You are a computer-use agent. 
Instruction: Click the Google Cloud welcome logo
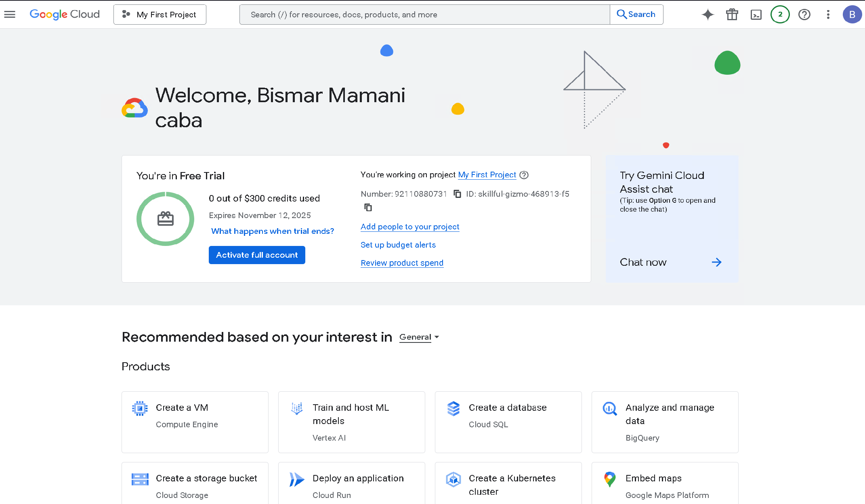pos(135,108)
